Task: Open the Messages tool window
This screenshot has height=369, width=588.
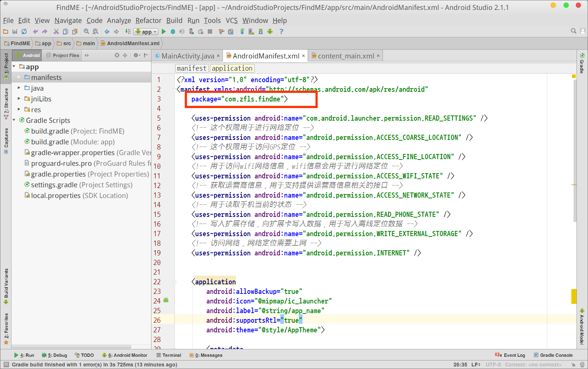Action: (206, 355)
